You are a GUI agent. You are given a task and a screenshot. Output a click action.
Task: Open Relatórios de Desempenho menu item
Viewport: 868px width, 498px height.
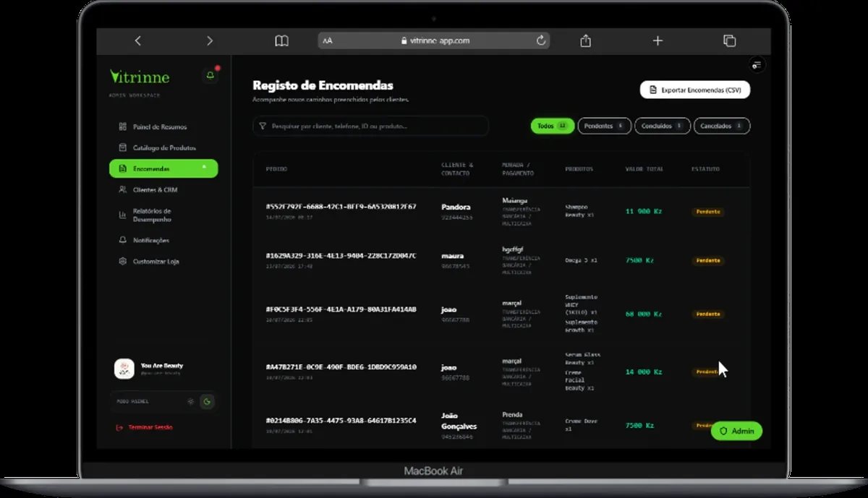tap(163, 215)
